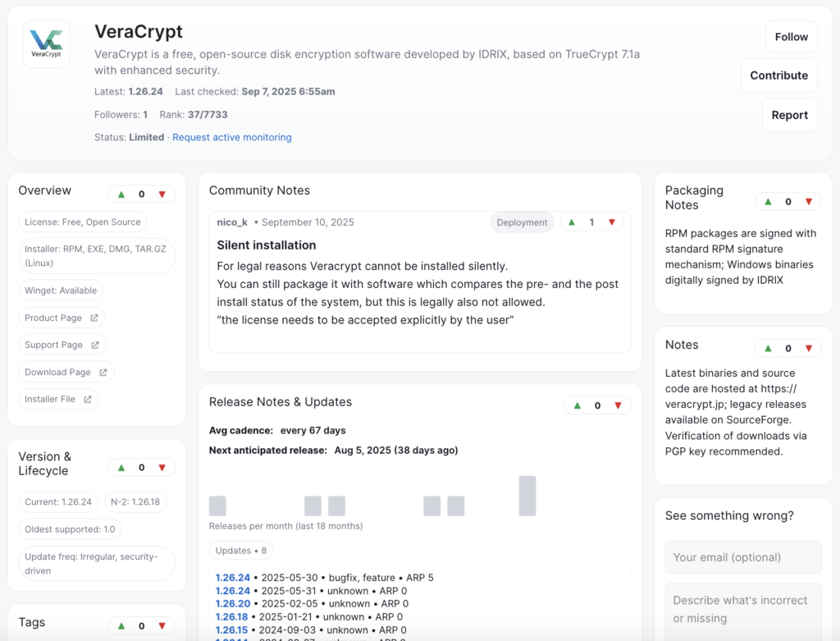Upvote the Packaging Notes section
Viewport: 840px width, 641px height.
[x=768, y=202]
